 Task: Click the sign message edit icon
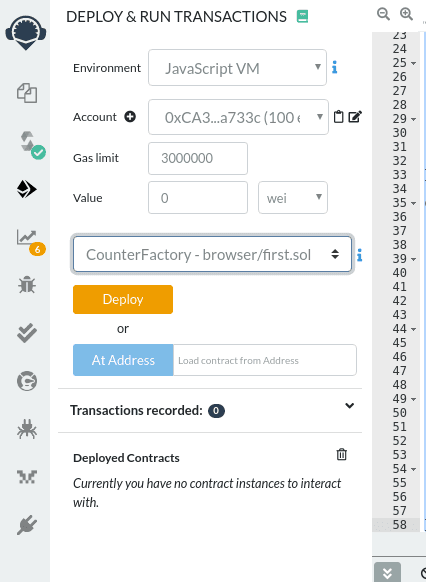[355, 117]
